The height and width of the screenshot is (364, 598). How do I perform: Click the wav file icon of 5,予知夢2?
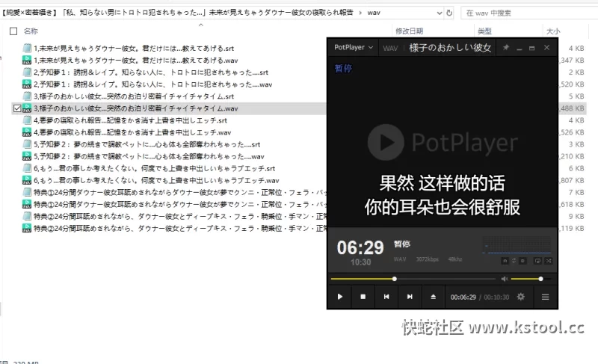(x=27, y=156)
